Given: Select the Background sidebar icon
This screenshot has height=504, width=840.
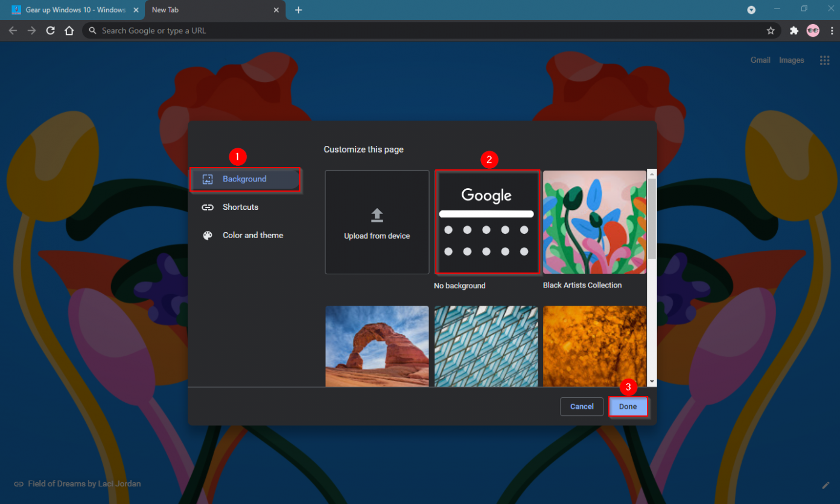Looking at the screenshot, I should coord(208,179).
